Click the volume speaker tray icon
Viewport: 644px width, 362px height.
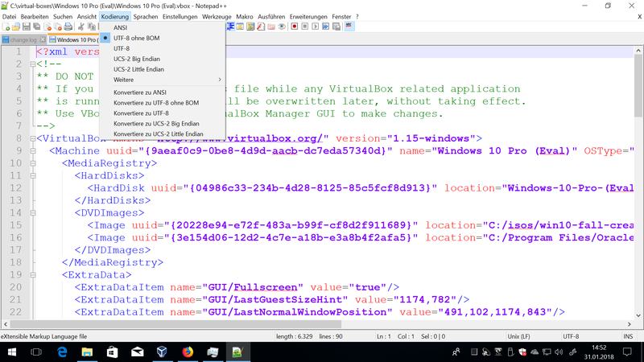[559, 352]
